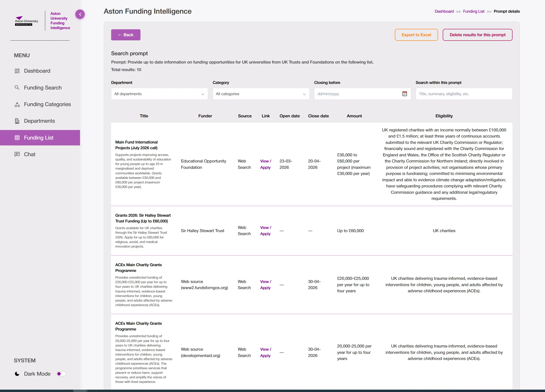545x392 pixels.
Task: Open the All categories dropdown
Action: pyautogui.click(x=261, y=94)
